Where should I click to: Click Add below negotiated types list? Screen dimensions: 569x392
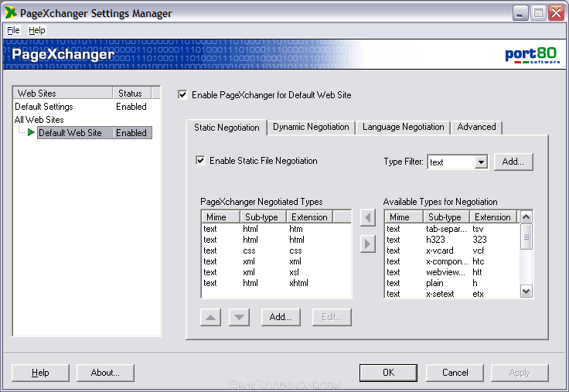tap(281, 317)
